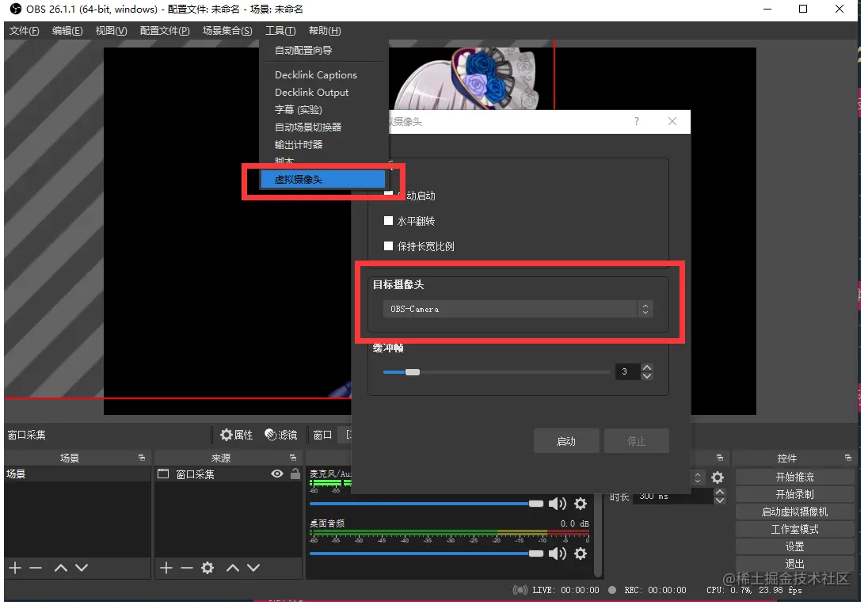Open source properties gear in sources footer
The height and width of the screenshot is (605, 868).
[207, 568]
